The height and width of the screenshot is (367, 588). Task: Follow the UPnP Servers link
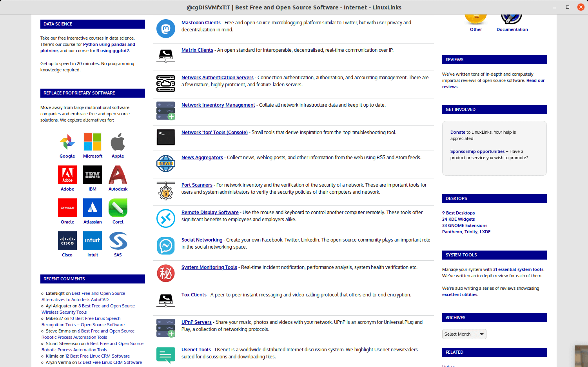click(x=196, y=322)
